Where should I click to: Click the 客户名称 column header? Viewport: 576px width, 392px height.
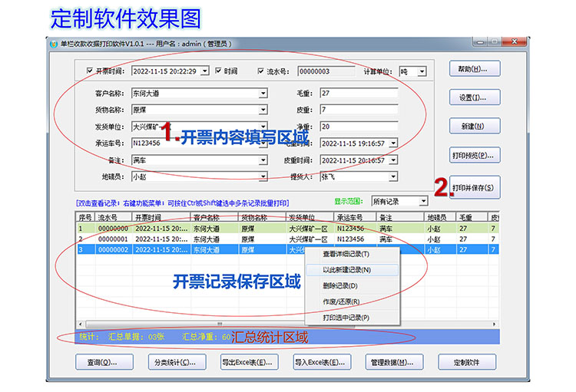tap(214, 217)
